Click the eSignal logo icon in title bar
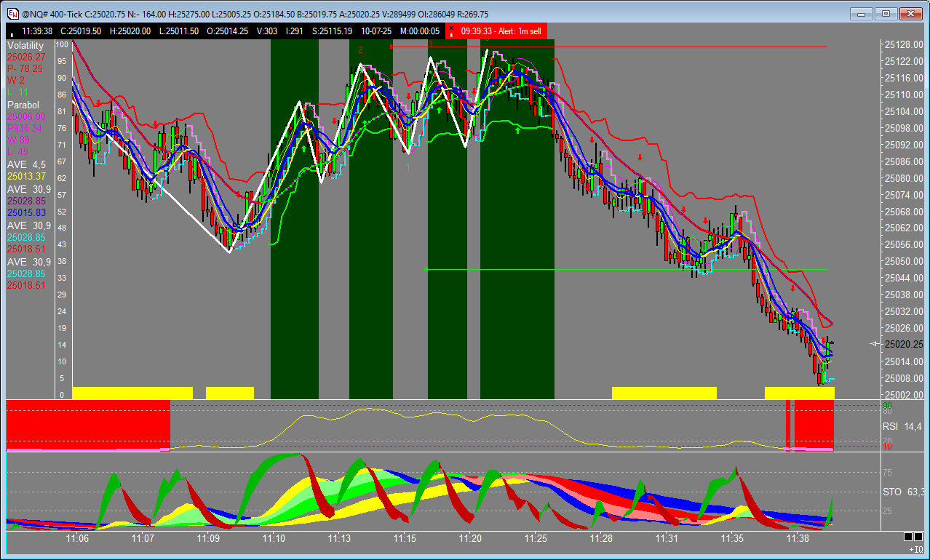 pyautogui.click(x=12, y=14)
